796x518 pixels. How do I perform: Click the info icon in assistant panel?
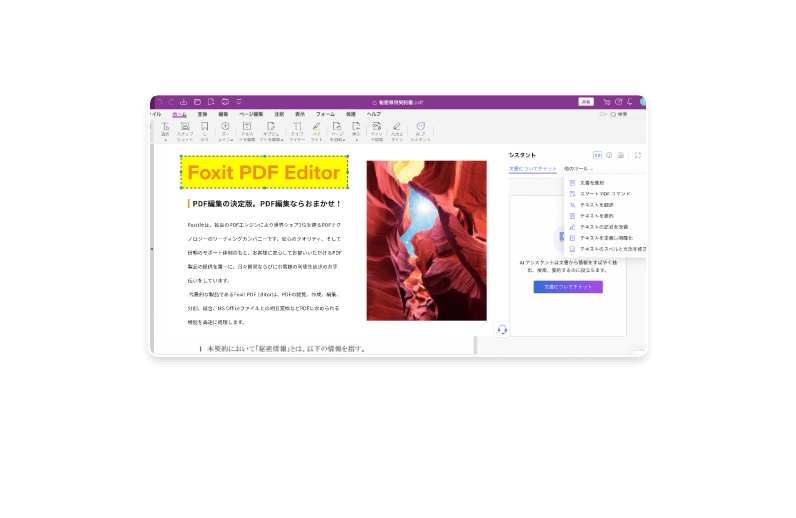(609, 155)
